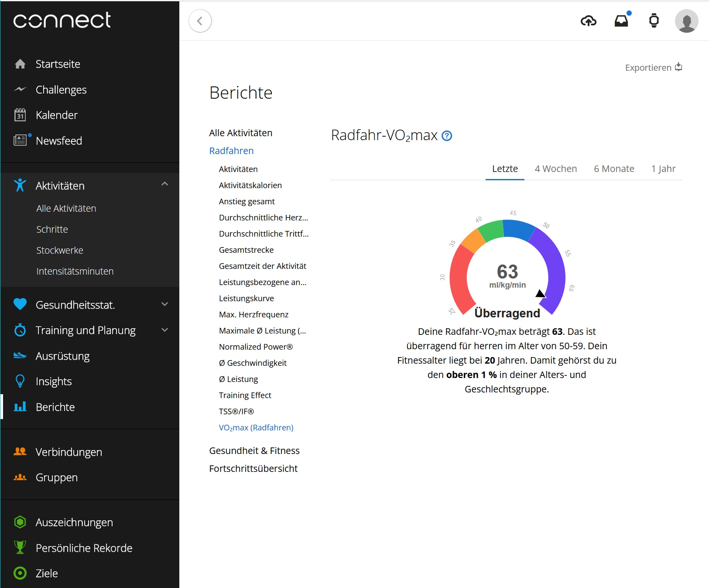
Task: Click the Insights lightbulb icon
Action: click(20, 381)
